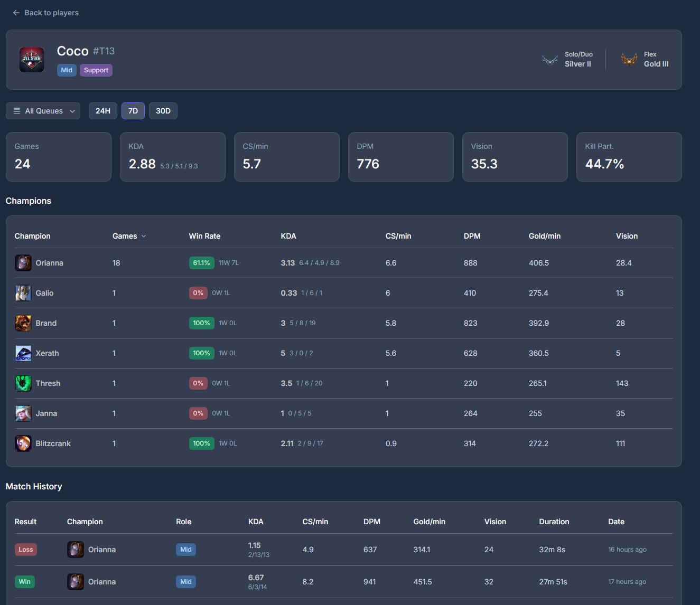Sort champions by Gold/min header
This screenshot has width=700, height=605.
coord(545,236)
